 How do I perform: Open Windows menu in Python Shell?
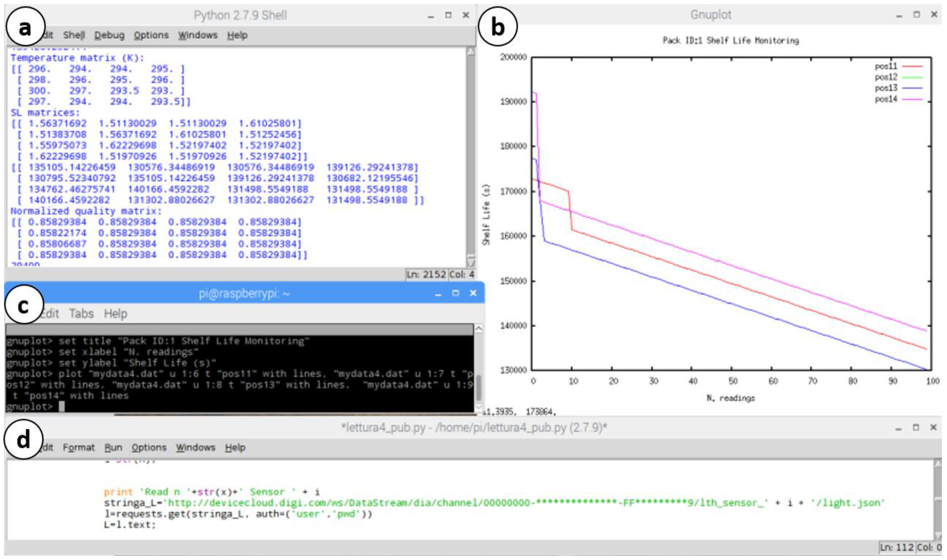[x=197, y=35]
